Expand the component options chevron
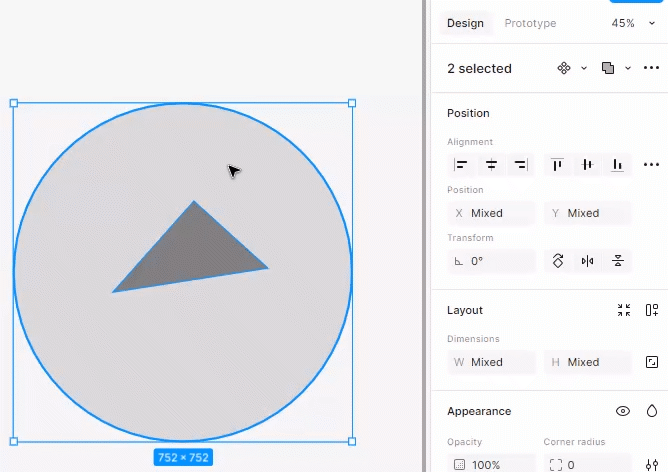The width and height of the screenshot is (668, 472). coord(584,68)
